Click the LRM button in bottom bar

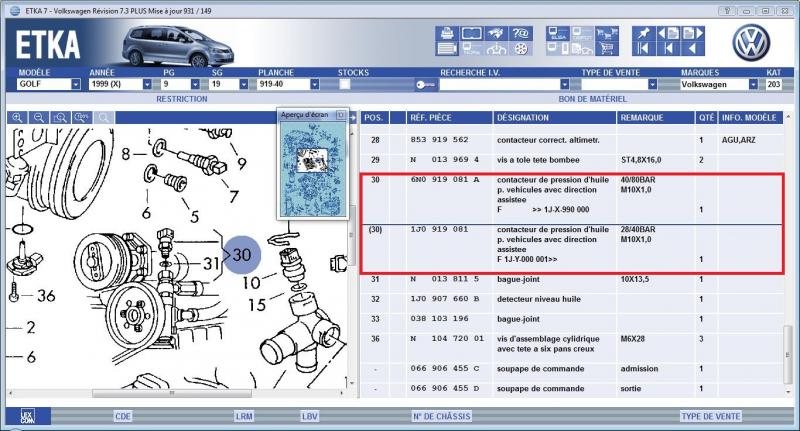(x=244, y=416)
